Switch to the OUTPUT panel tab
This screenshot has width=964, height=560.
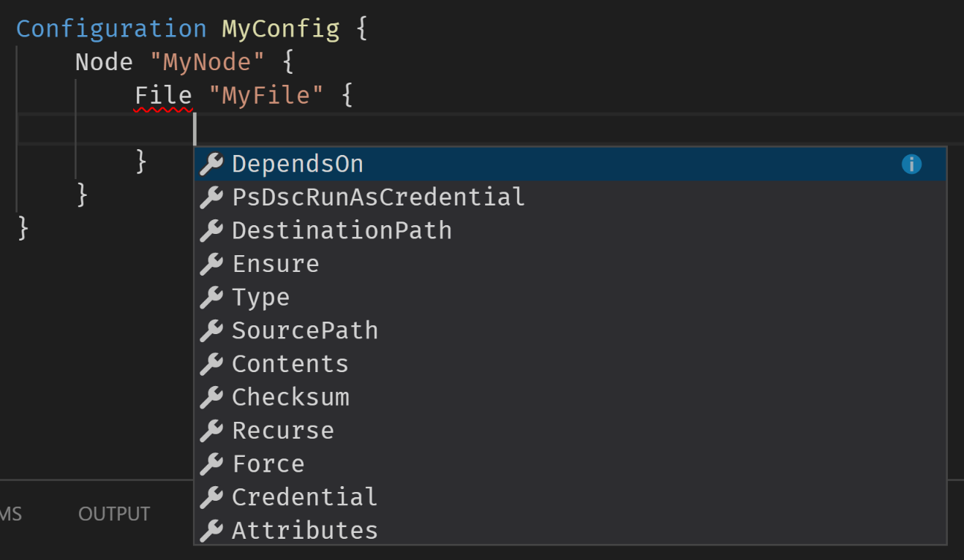click(x=114, y=514)
